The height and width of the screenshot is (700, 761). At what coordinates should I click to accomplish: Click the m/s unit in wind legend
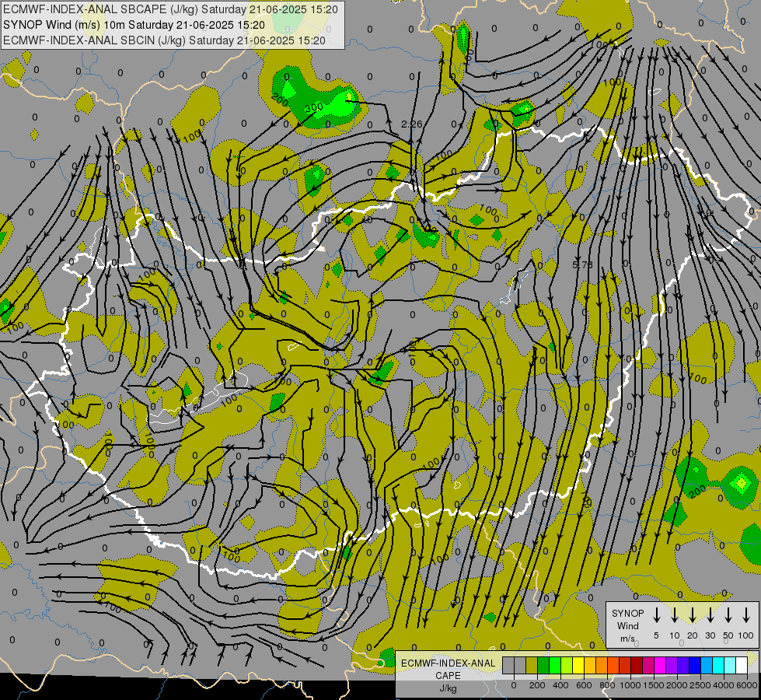627,639
